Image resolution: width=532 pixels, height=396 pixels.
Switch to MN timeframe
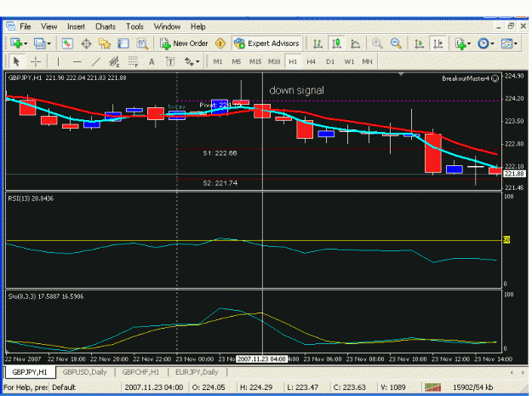(x=367, y=62)
